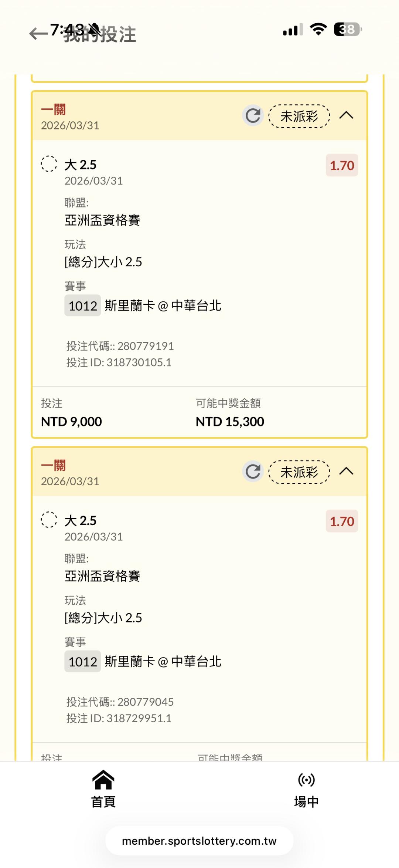Tap the battery indicator icon
The image size is (399, 868).
348,29
